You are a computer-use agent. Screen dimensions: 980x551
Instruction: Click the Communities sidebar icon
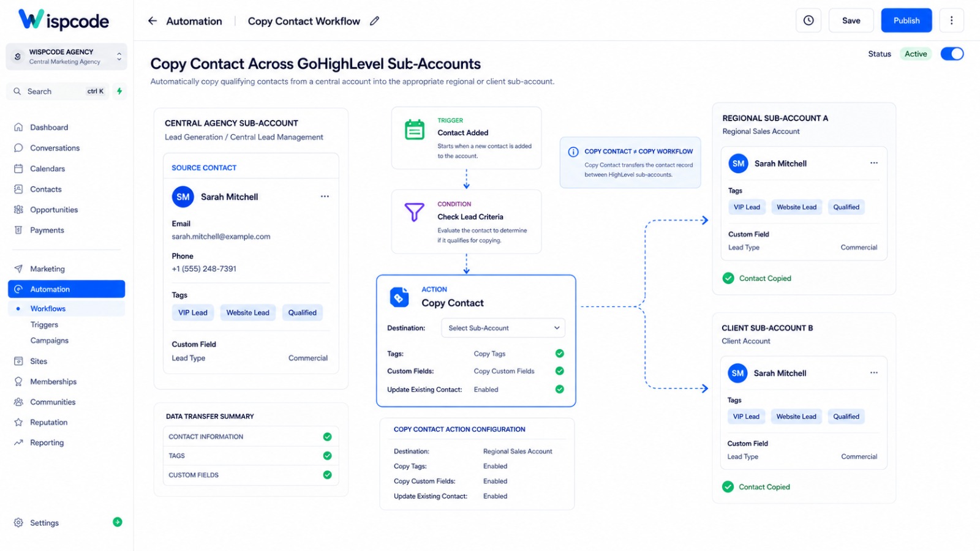click(18, 402)
